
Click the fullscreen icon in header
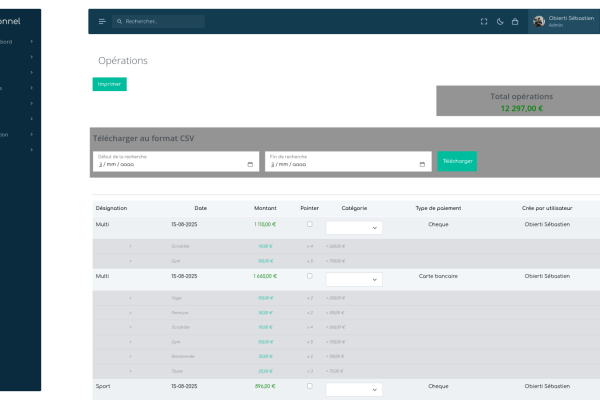coord(484,21)
